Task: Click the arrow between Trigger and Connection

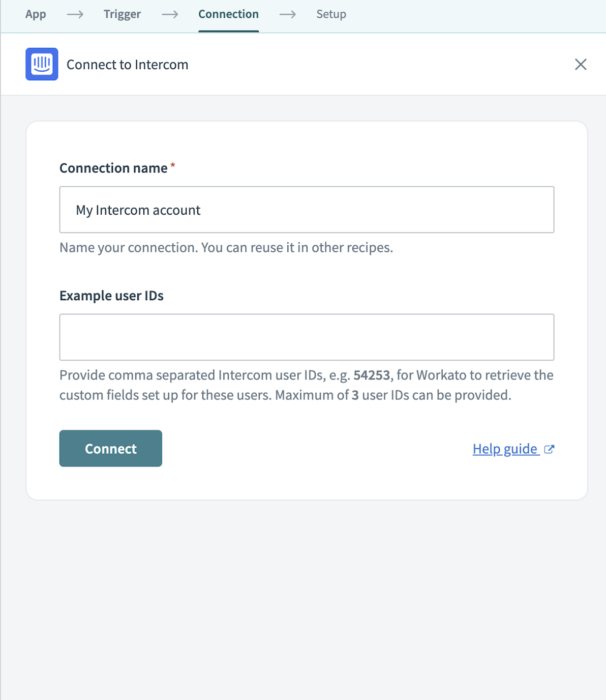Action: click(x=169, y=15)
